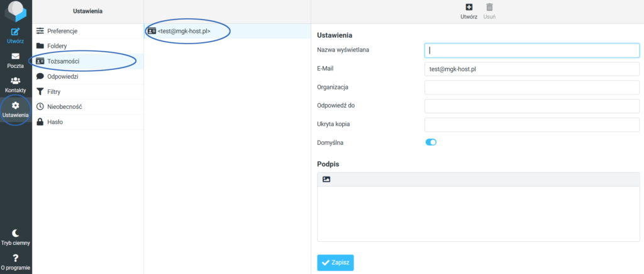Focus the Nazwa wyświetlana input field
644x274 pixels.
[x=532, y=50]
